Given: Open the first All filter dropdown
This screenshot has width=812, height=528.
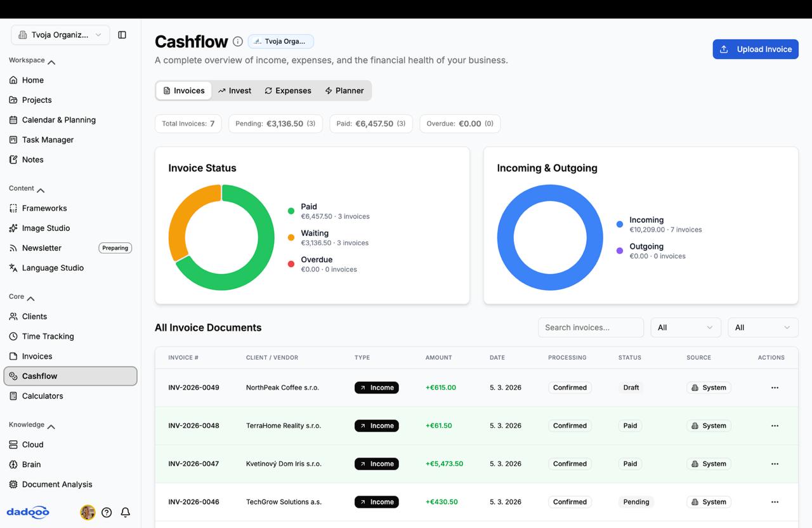Looking at the screenshot, I should pyautogui.click(x=685, y=327).
